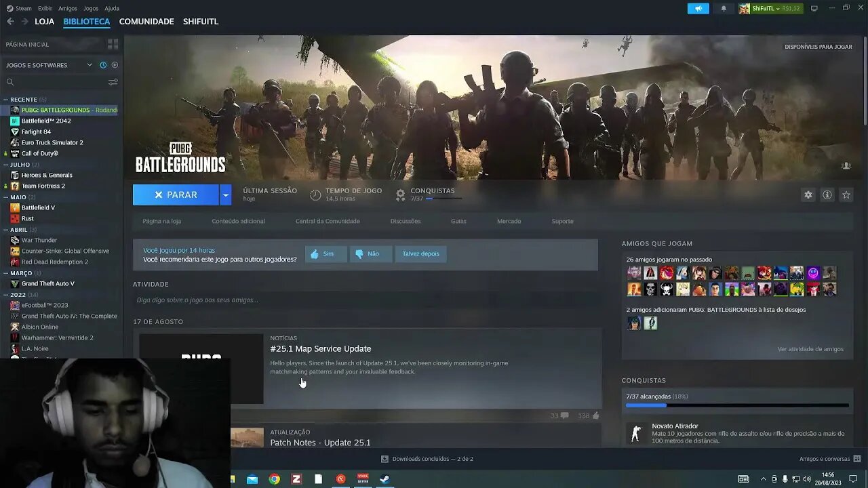Open the Suporte tab
Viewport: 868px width, 488px height.
(x=562, y=221)
